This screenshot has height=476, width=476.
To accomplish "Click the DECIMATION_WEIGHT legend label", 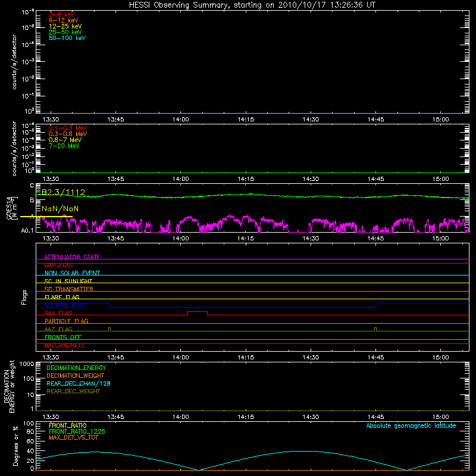I will pos(76,375).
